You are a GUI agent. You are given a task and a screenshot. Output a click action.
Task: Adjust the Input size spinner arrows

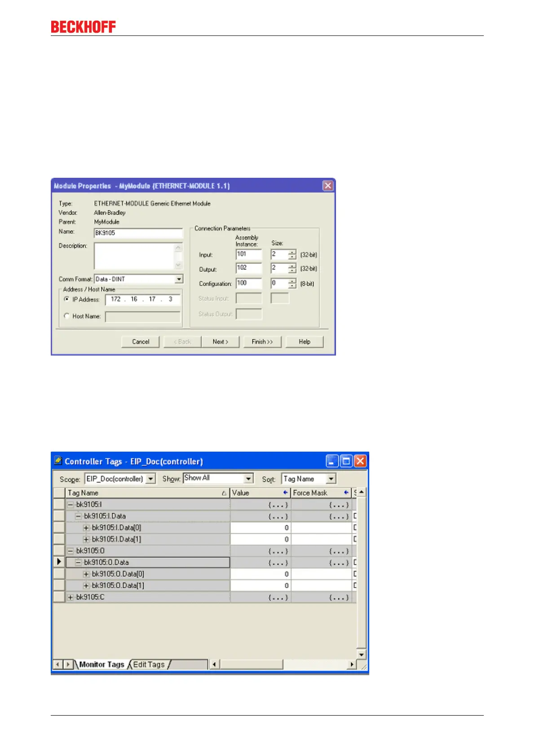coord(292,255)
